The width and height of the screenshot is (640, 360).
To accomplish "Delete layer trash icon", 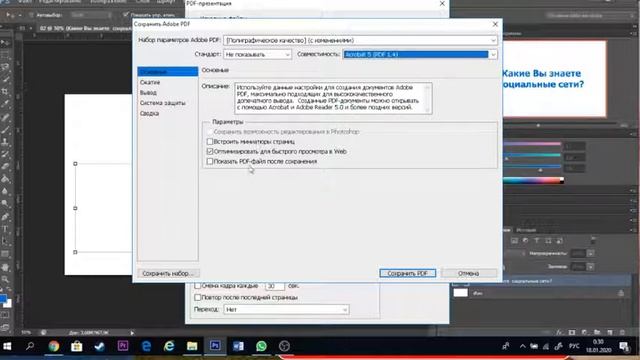I will coord(622,333).
